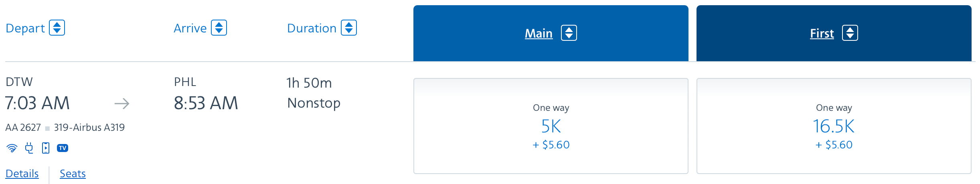This screenshot has width=980, height=184.
Task: Click the live TV amenity icon
Action: point(63,148)
